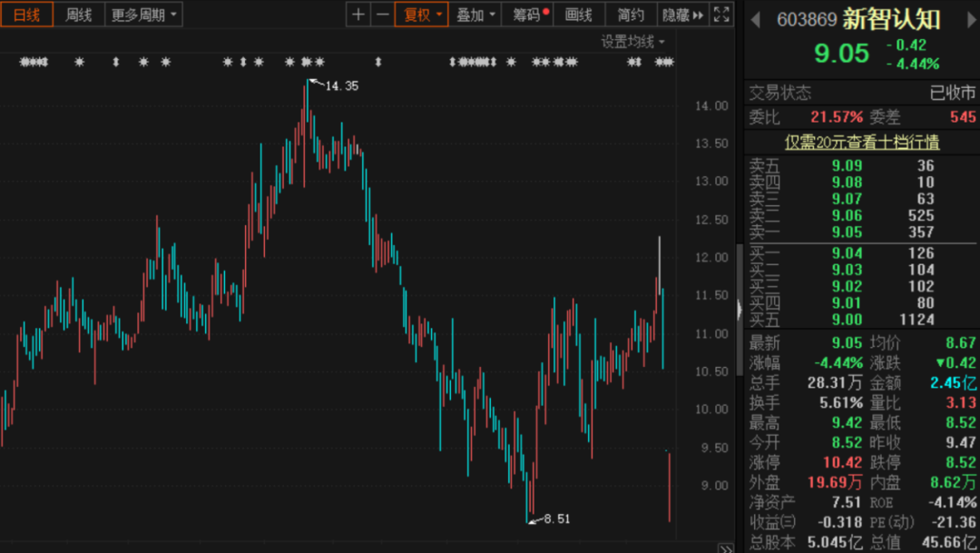Click the chart scroll-right double arrow

[725, 548]
